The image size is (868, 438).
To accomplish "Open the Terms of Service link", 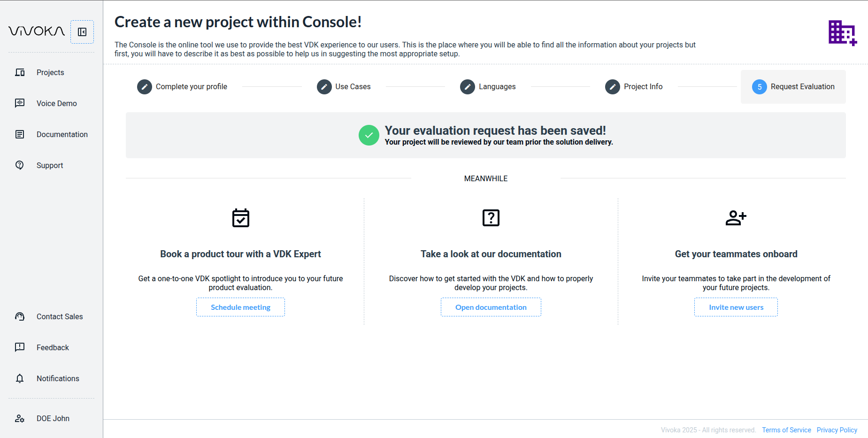I will [x=786, y=430].
